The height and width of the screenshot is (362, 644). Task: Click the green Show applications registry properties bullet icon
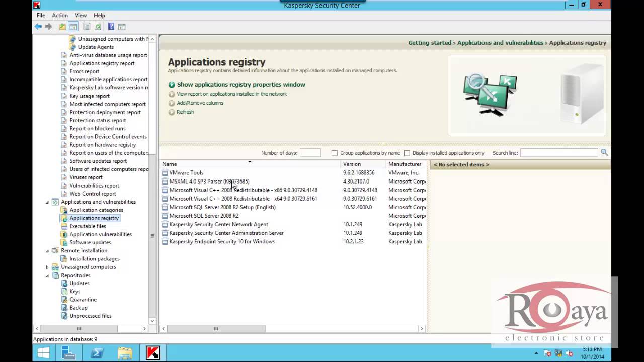click(172, 85)
